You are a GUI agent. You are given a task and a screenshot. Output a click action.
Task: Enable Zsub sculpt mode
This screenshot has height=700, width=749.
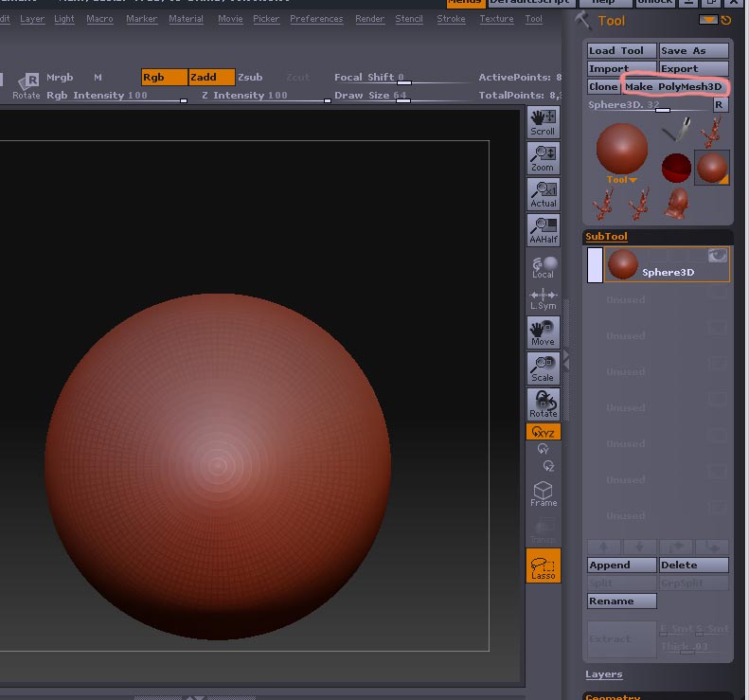[250, 77]
